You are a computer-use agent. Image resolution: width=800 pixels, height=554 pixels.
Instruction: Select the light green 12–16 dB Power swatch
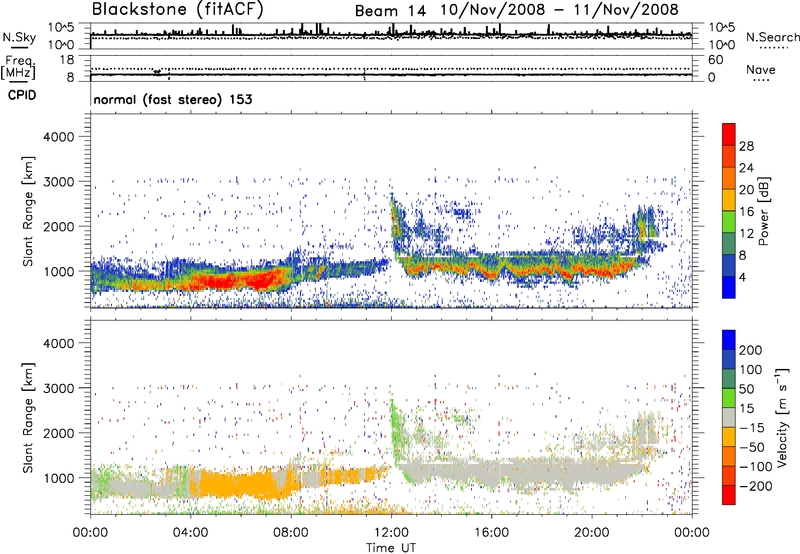click(x=729, y=222)
